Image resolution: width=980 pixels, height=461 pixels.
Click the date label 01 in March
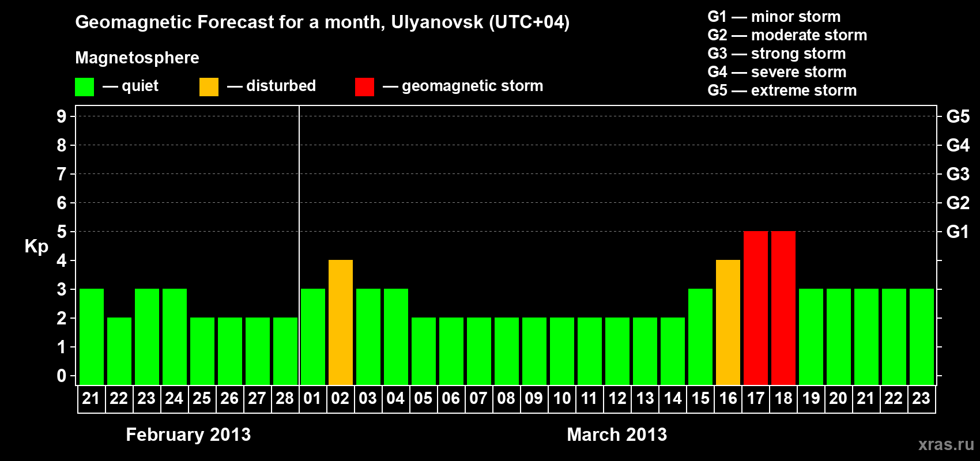(312, 399)
